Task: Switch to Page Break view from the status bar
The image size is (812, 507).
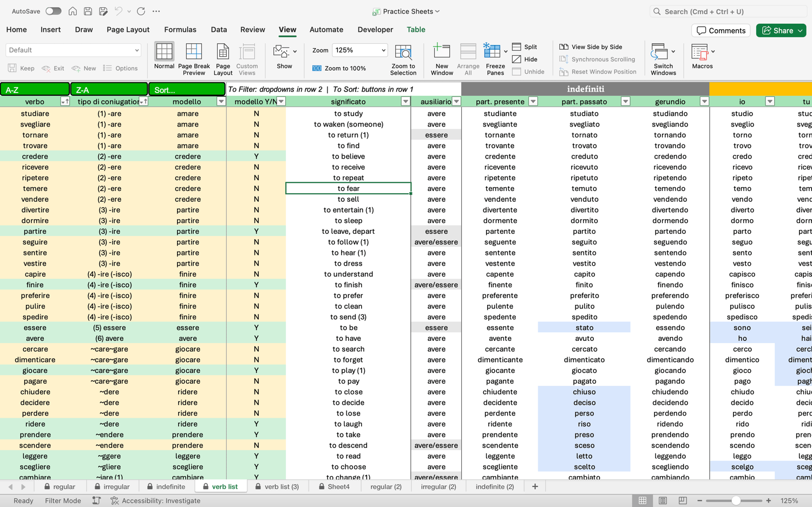Action: click(x=683, y=501)
